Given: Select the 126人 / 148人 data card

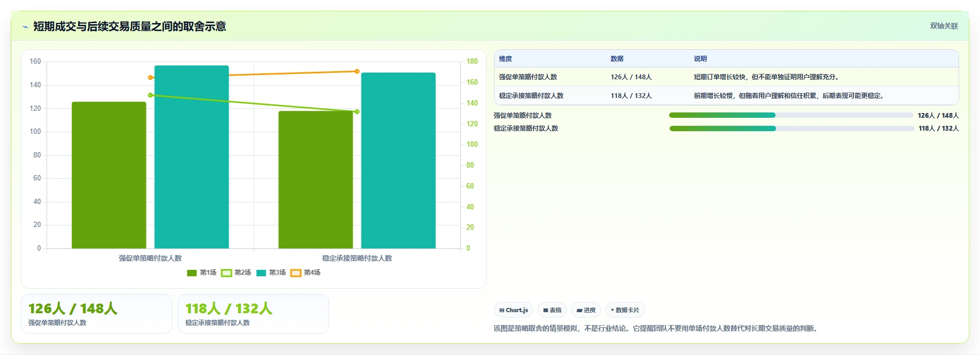Looking at the screenshot, I should [x=96, y=314].
